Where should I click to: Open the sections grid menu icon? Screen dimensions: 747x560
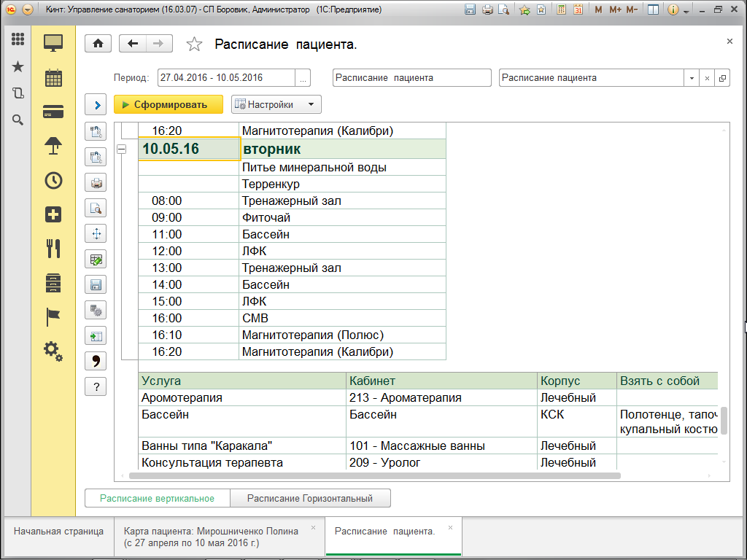pyautogui.click(x=18, y=39)
